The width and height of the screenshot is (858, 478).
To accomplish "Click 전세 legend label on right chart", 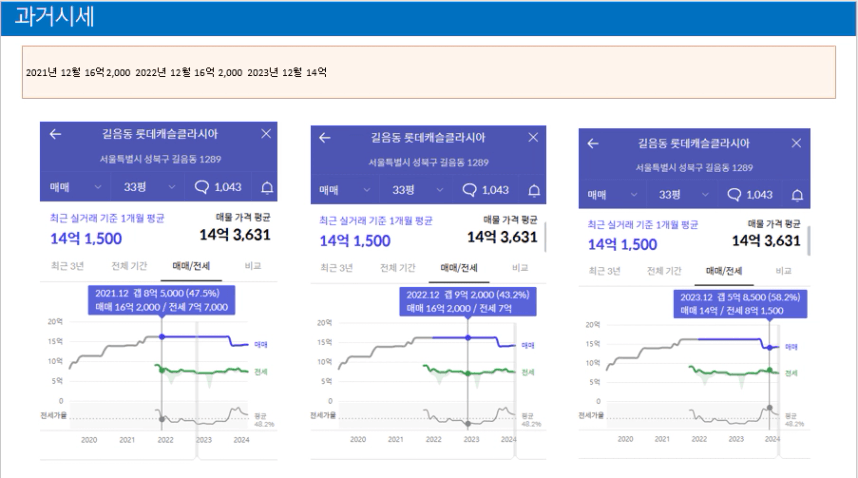I will [x=791, y=373].
